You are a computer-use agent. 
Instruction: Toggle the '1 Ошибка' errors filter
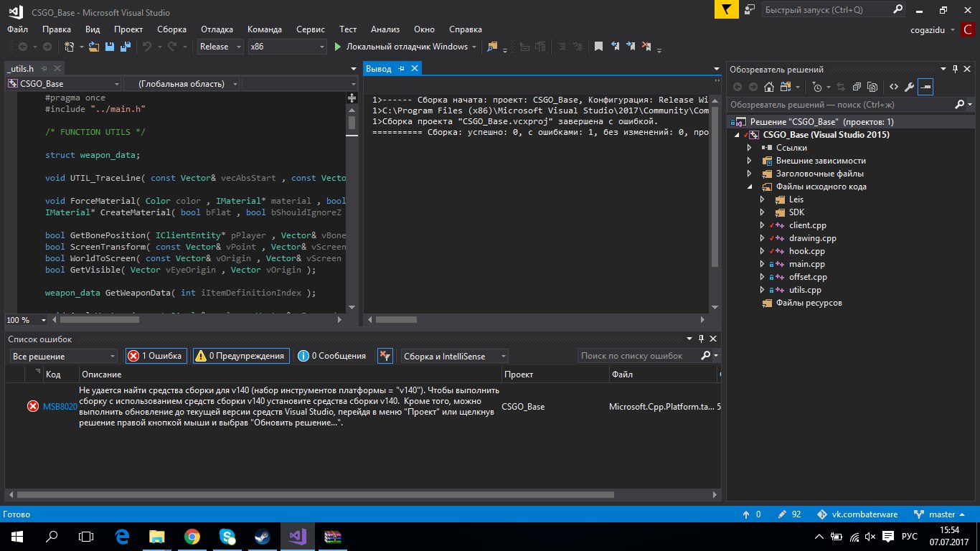point(156,356)
